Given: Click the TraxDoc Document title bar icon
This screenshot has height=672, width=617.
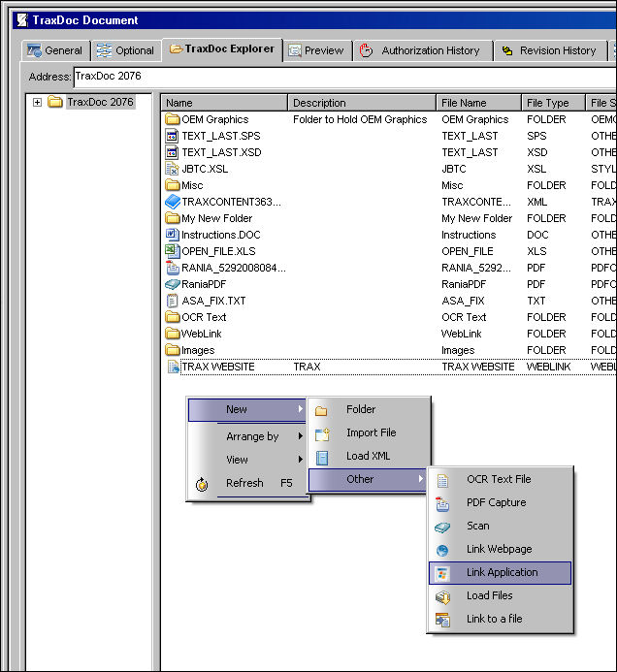Looking at the screenshot, I should click(22, 20).
